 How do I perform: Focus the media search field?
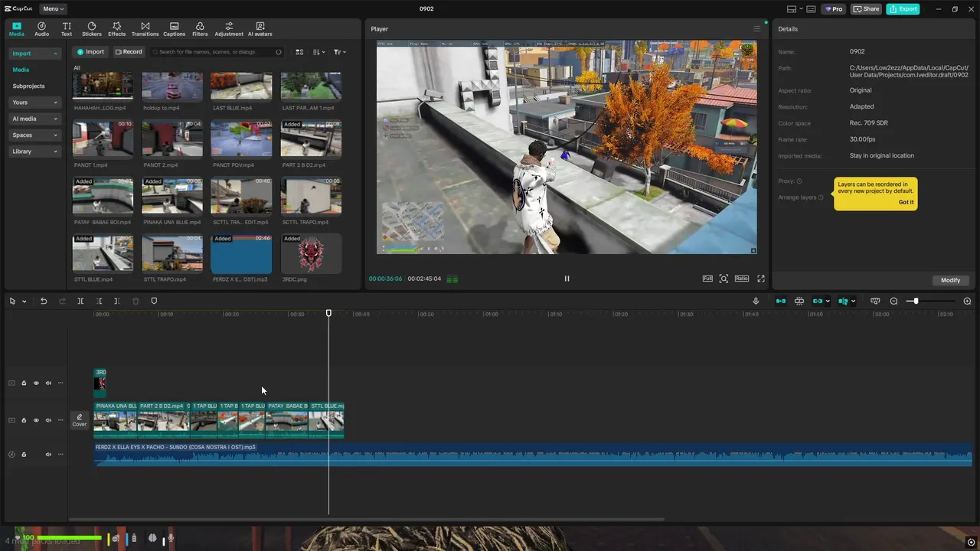click(x=217, y=52)
